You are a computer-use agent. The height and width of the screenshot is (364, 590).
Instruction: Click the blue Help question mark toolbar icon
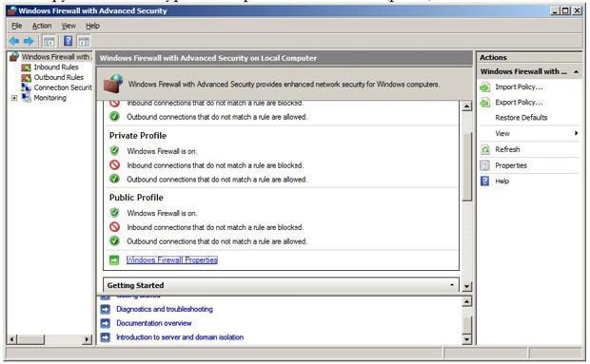(x=69, y=41)
